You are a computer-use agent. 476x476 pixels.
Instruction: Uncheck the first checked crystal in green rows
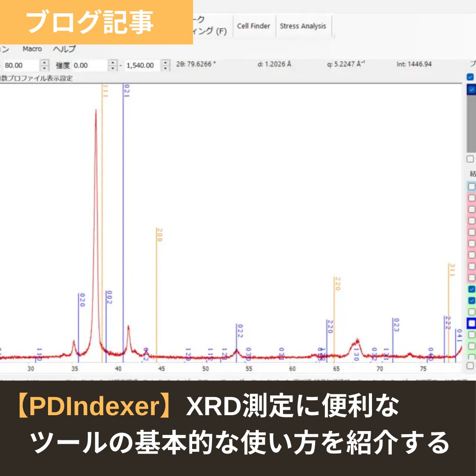(472, 289)
